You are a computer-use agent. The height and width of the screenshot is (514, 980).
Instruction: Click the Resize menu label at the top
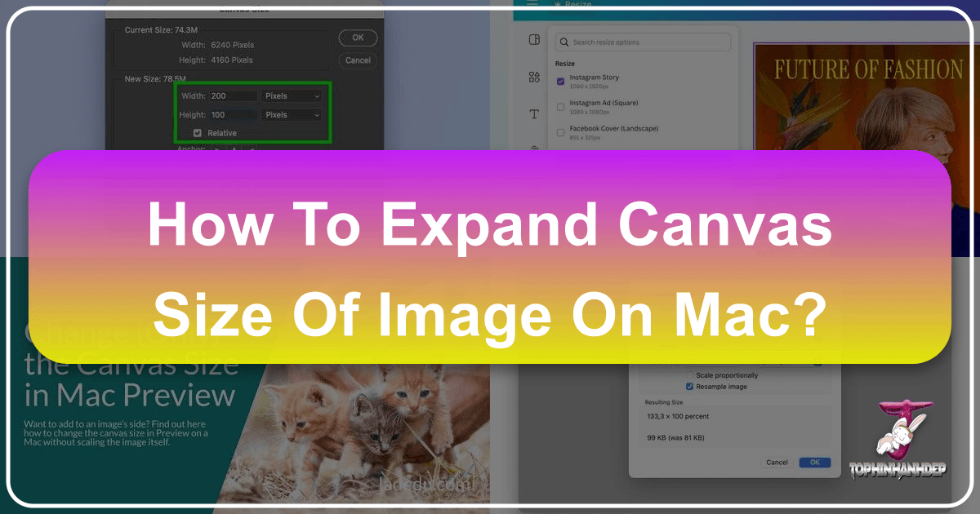pos(577,4)
